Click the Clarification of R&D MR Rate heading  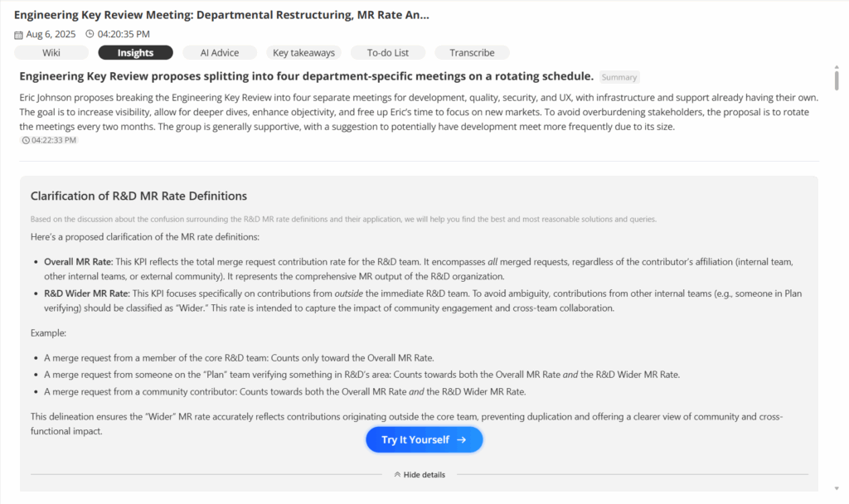point(138,196)
